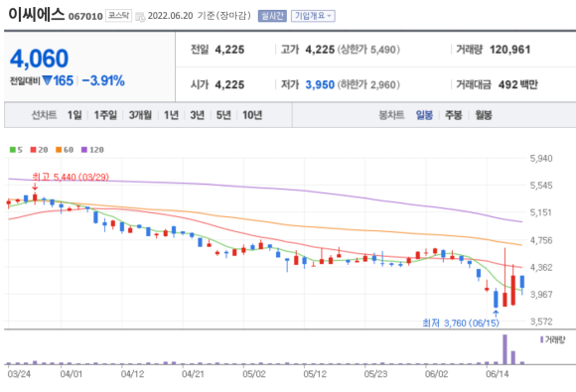Viewport: 576px width, 392px height.
Task: Click the 코스닥 market badge
Action: [118, 16]
